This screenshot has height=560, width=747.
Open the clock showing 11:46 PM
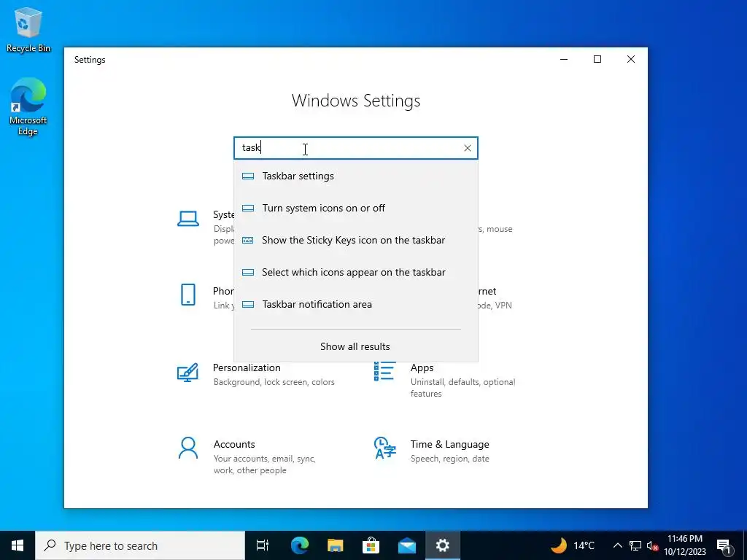click(685, 545)
